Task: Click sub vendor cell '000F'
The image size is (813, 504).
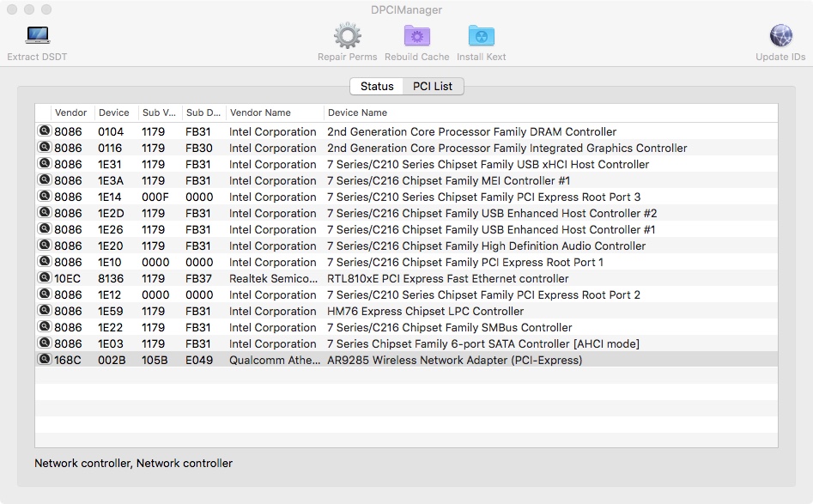Action: pos(155,197)
